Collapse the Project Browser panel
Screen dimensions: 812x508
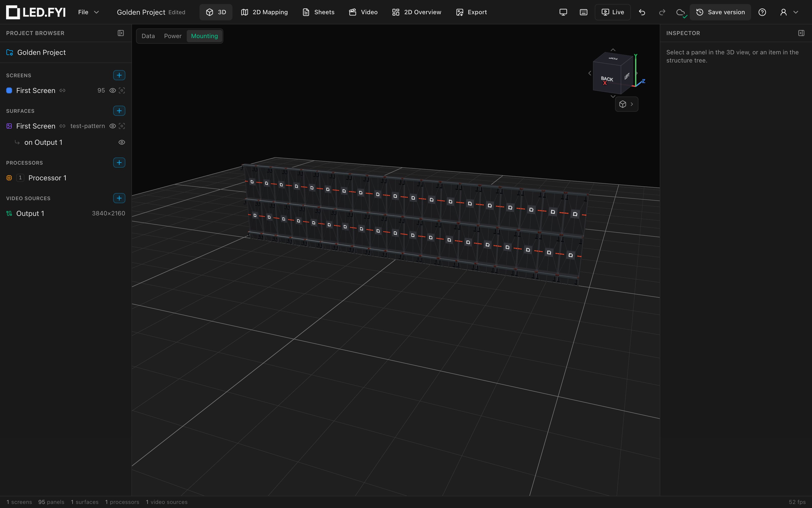(121, 33)
